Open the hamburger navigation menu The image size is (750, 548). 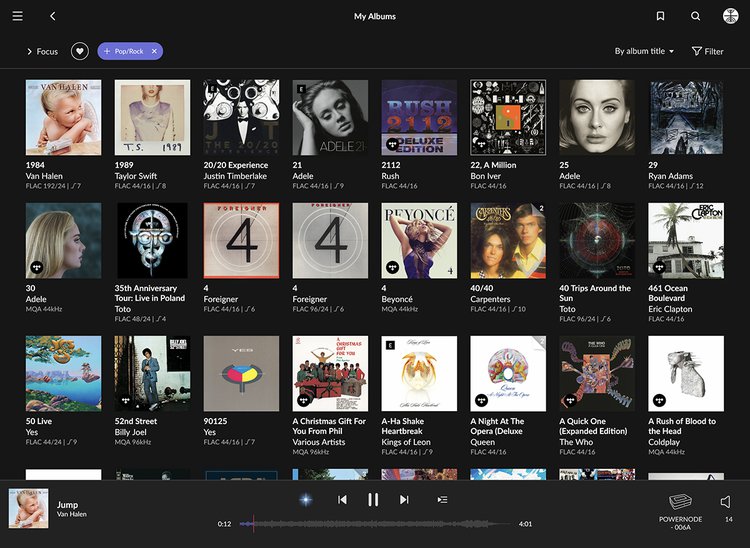[18, 16]
